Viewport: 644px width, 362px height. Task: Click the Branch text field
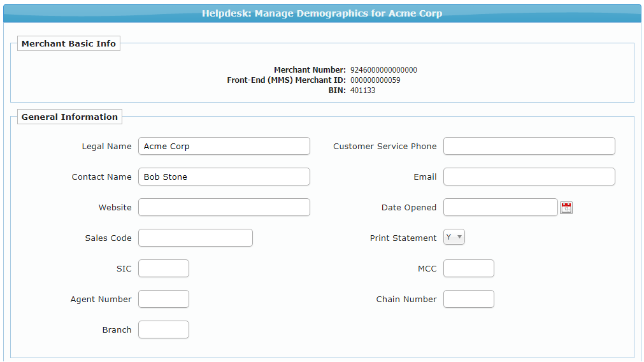164,329
